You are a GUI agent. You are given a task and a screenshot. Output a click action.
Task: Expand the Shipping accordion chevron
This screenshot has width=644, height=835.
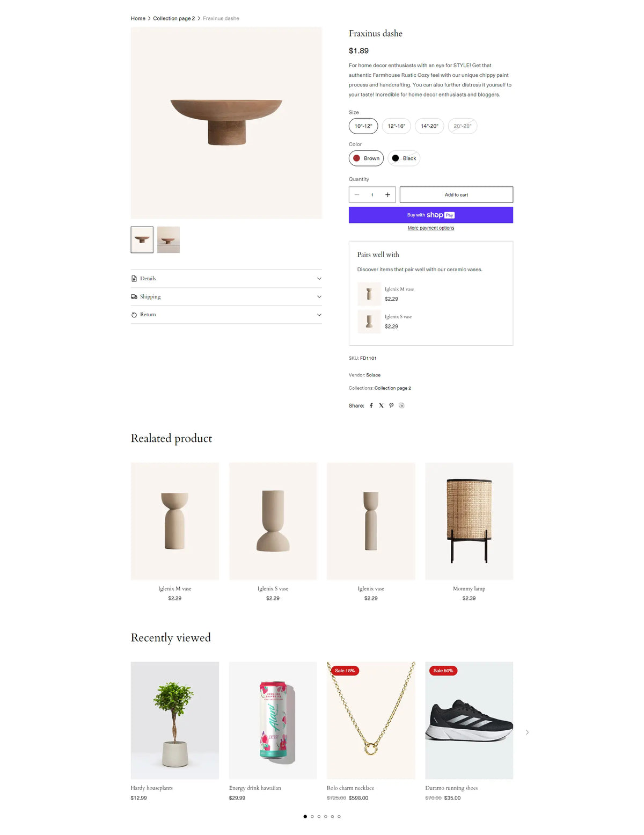tap(319, 296)
